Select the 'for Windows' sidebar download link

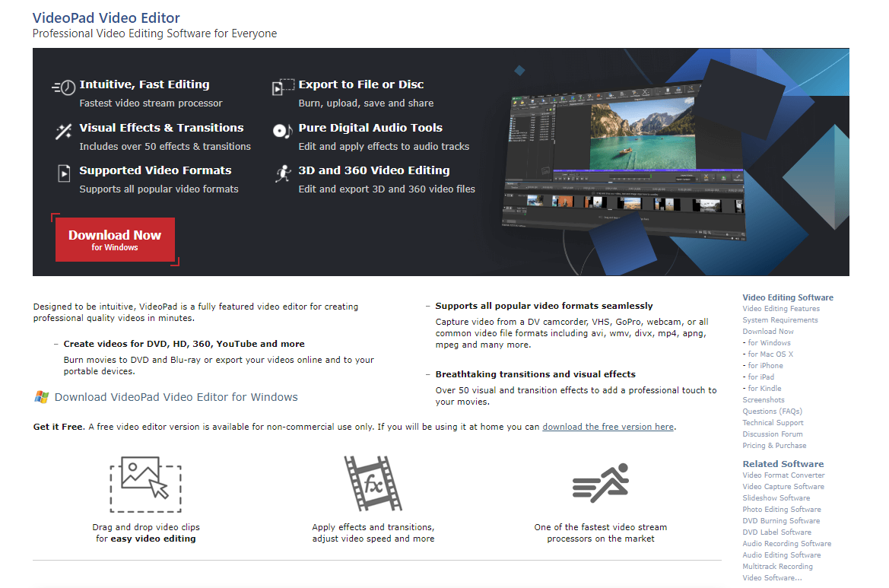coord(769,342)
